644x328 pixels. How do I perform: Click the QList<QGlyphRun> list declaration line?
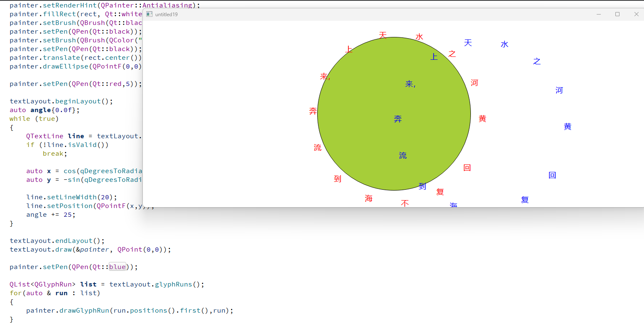107,284
